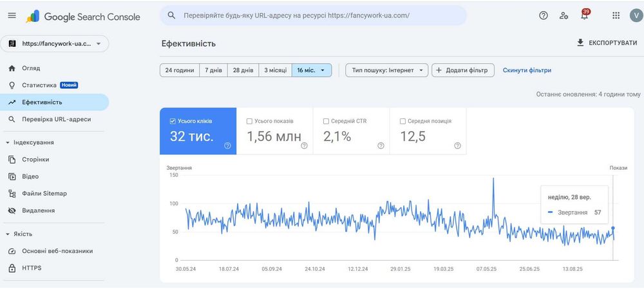This screenshot has width=644, height=296.
Task: Open Файли Sitemap in the sidebar
Action: (x=54, y=193)
